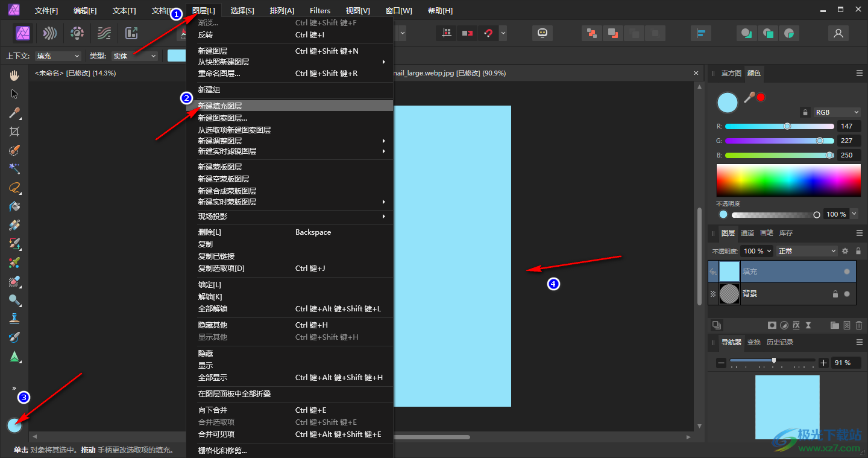Click the R channel color slider
The height and width of the screenshot is (458, 868).
(x=779, y=127)
